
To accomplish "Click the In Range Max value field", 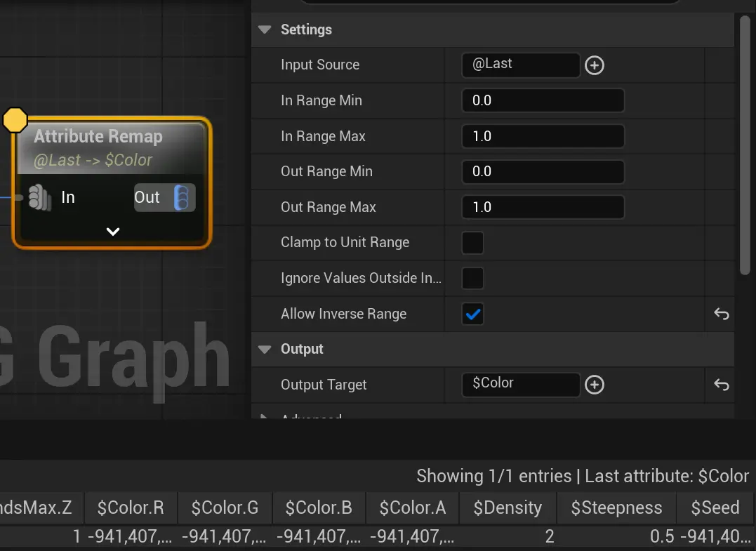I will tap(543, 136).
